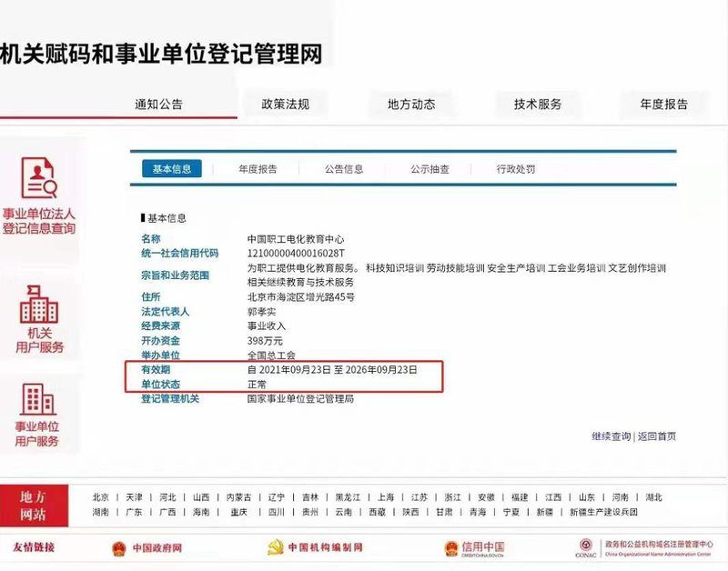The width and height of the screenshot is (728, 571).
Task: Click the 中国政府网 friendly link text
Action: click(157, 548)
